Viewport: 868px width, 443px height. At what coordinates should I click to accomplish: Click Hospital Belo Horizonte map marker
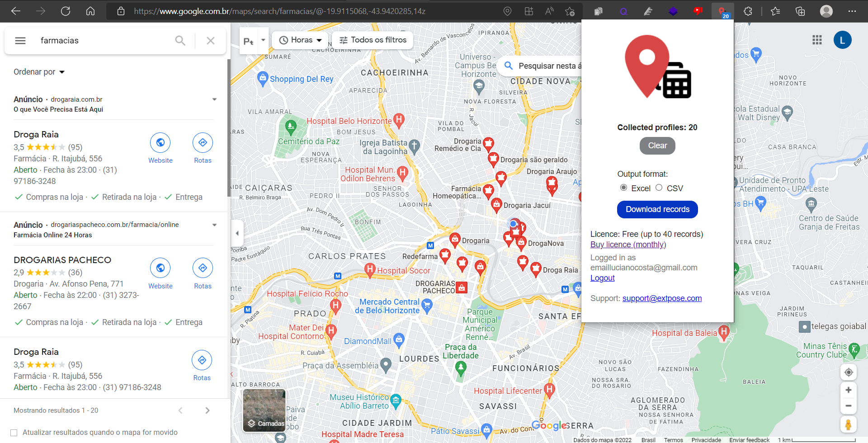[398, 120]
